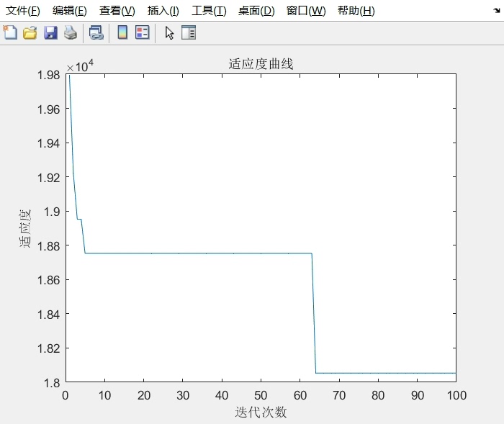The height and width of the screenshot is (424, 504).
Task: Open the 查看(V) menu
Action: point(117,11)
